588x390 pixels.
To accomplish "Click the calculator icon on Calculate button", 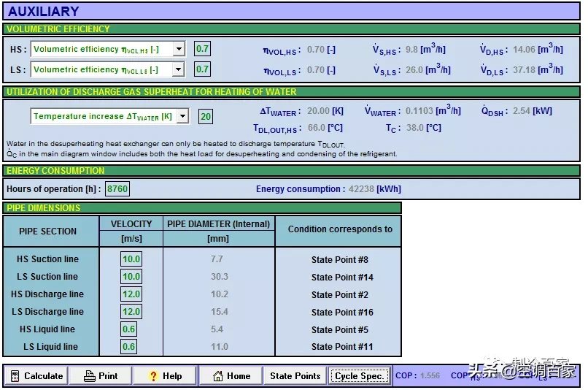I will click(15, 375).
